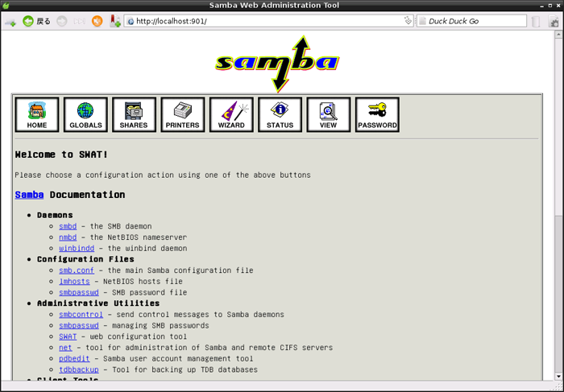This screenshot has height=392, width=564.
Task: Open the net tool link
Action: tap(65, 348)
